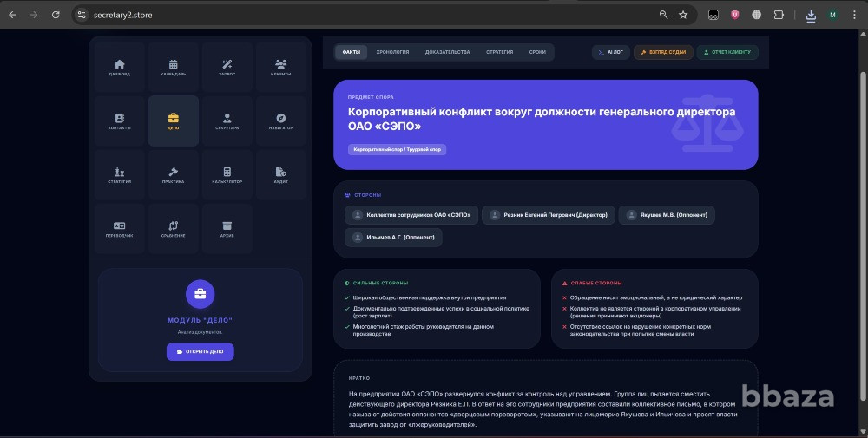The width and height of the screenshot is (868, 438).
Task: Open the Клиенты tile
Action: [x=280, y=67]
